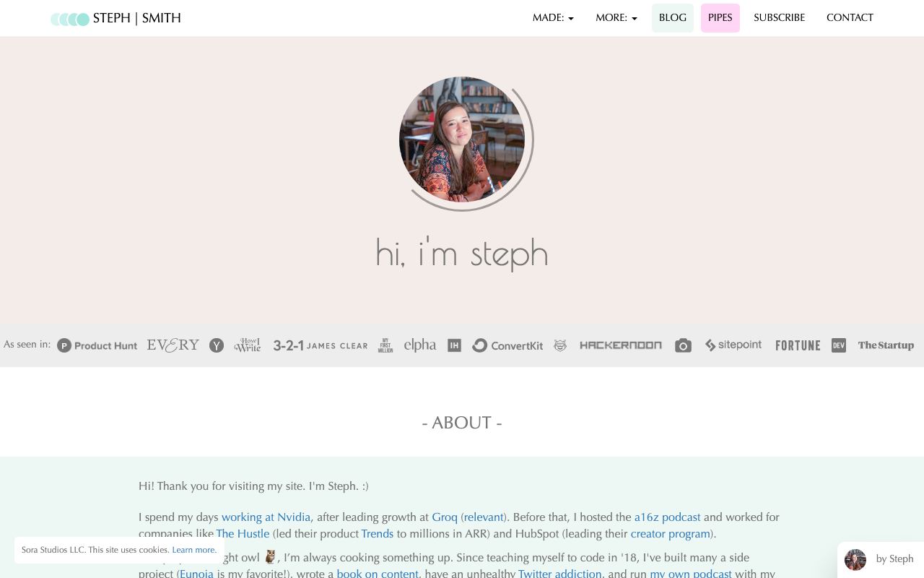924x578 pixels.
Task: Follow the creator program link
Action: (671, 534)
